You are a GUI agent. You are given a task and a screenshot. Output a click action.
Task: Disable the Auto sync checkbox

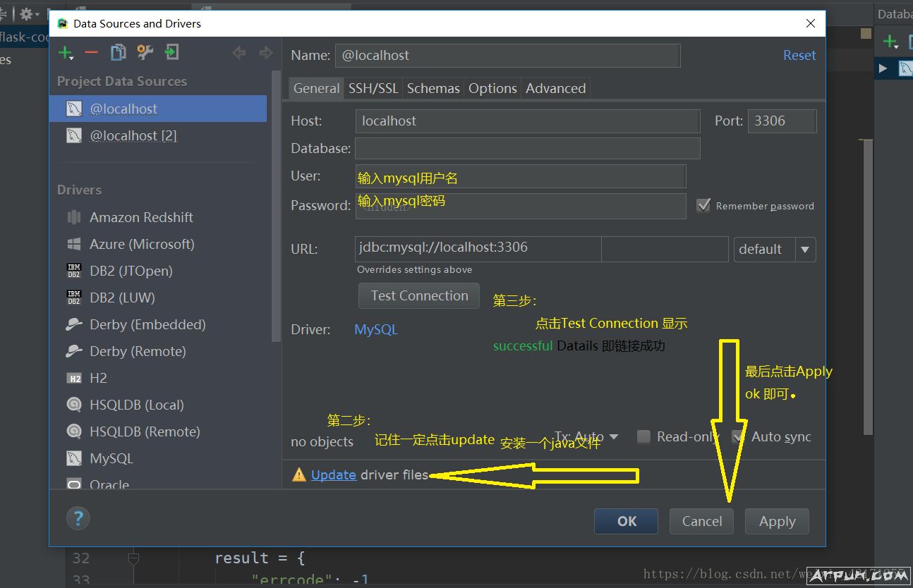tap(738, 436)
